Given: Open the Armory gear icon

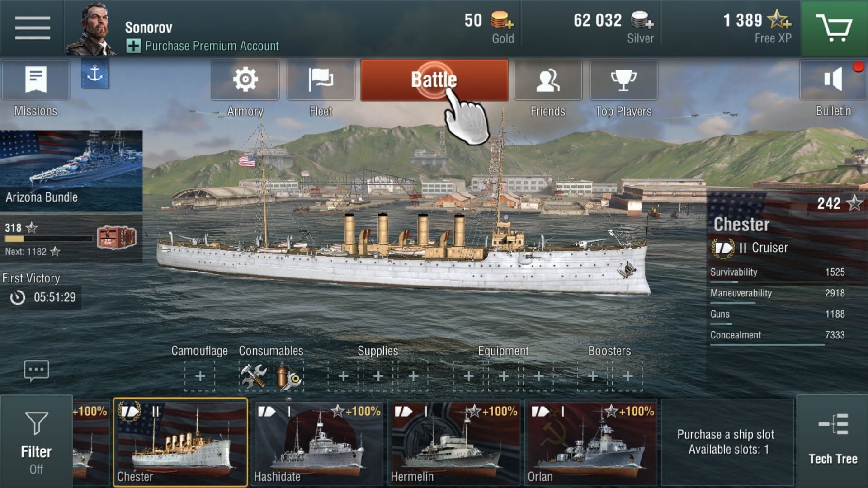Looking at the screenshot, I should [245, 80].
